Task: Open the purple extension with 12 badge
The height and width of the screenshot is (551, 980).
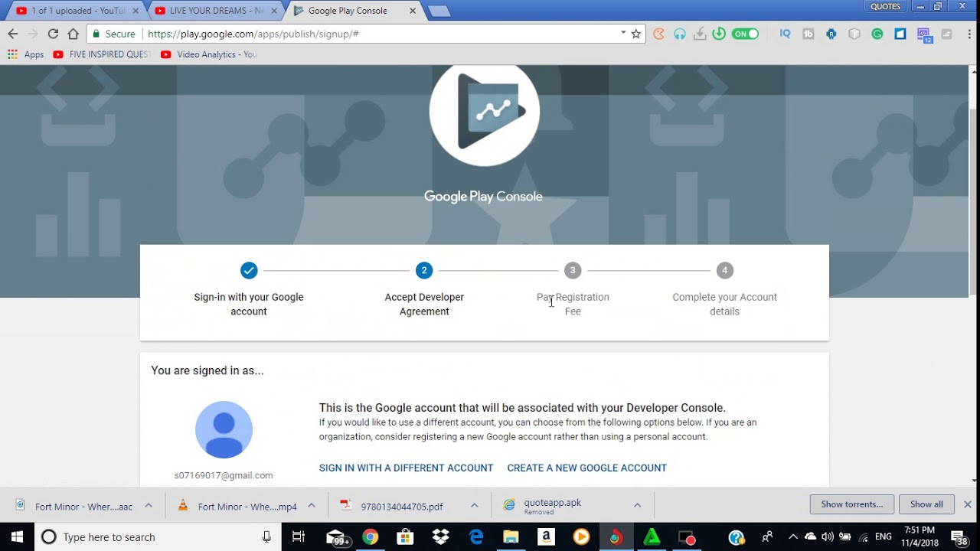Action: pos(924,35)
